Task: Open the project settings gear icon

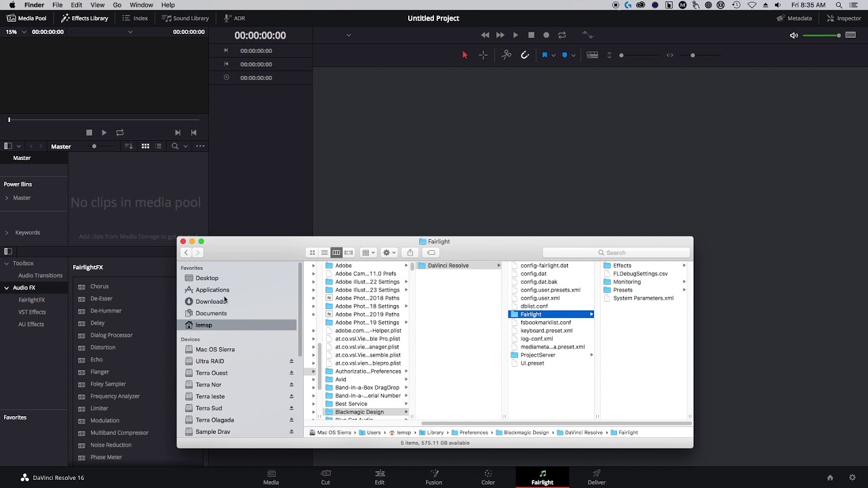Action: coord(852,477)
